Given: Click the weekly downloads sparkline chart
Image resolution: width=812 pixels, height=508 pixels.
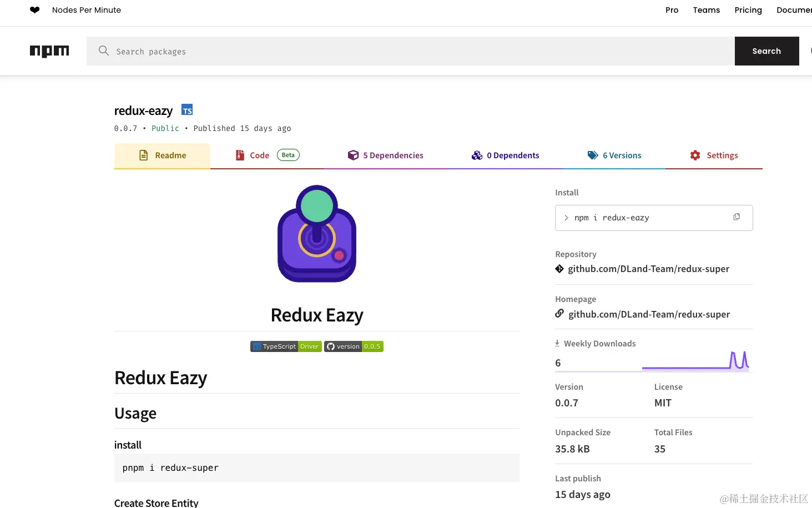Looking at the screenshot, I should [x=696, y=361].
